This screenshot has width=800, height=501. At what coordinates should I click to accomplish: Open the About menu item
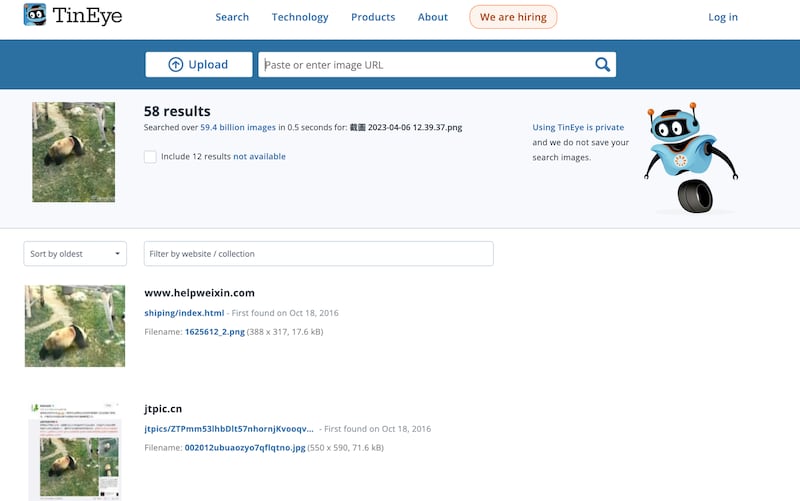point(433,17)
